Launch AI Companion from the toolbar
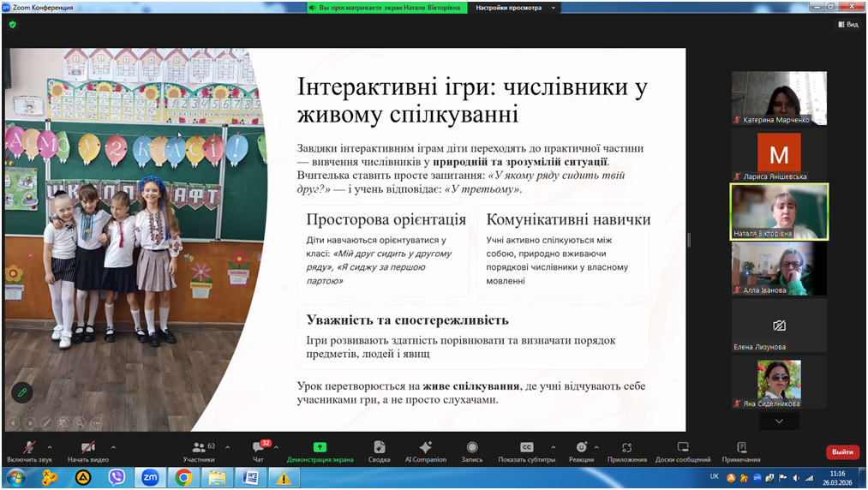 tap(425, 451)
